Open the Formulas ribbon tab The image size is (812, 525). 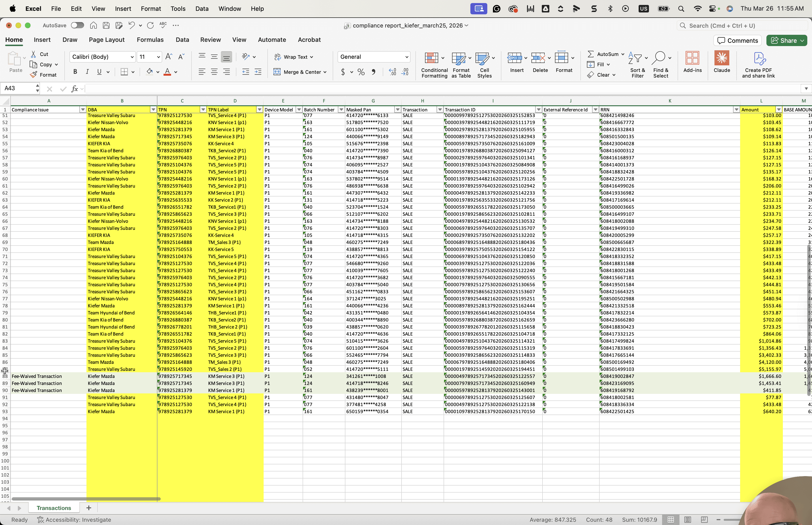click(x=150, y=39)
